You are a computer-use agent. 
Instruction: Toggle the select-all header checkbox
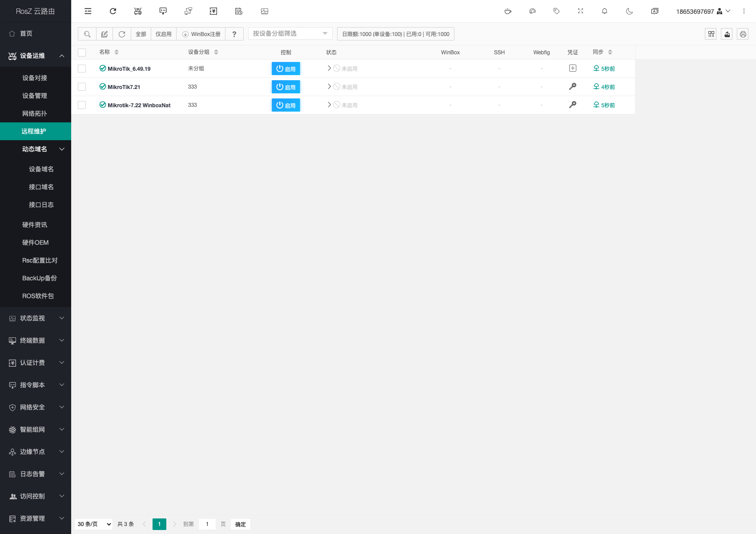coord(82,53)
